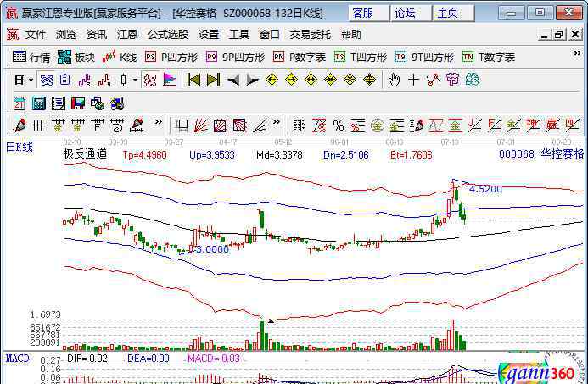Select the red pen drawing tool
This screenshot has height=384, width=588.
[20, 125]
